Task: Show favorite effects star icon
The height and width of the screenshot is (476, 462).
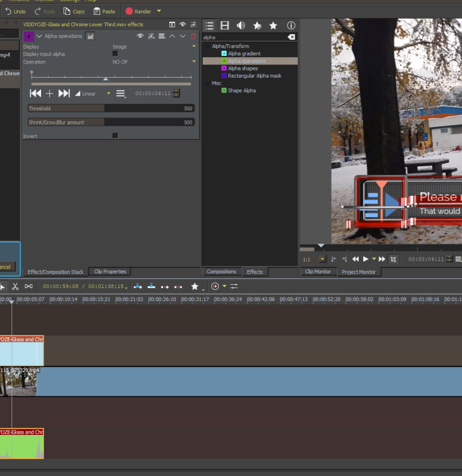Action: 273,26
